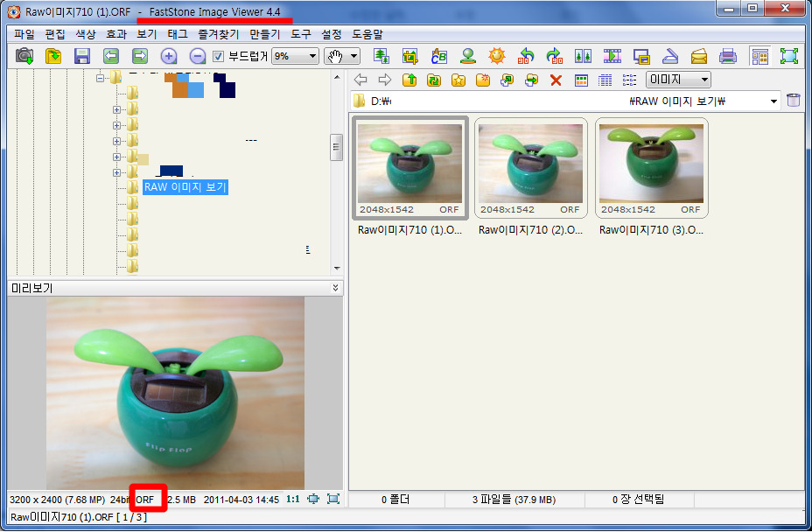This screenshot has height=532, width=812.
Task: Click the Save As floppy disk icon
Action: coord(82,56)
